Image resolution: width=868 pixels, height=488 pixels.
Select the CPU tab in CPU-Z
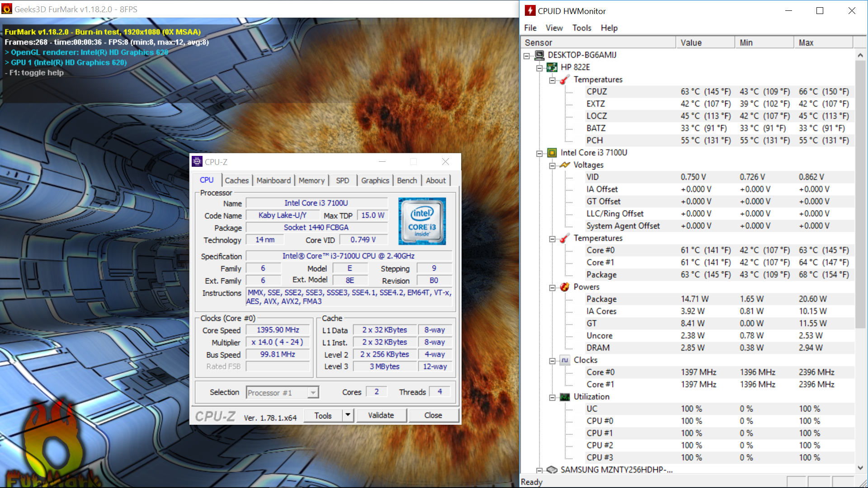pos(207,180)
